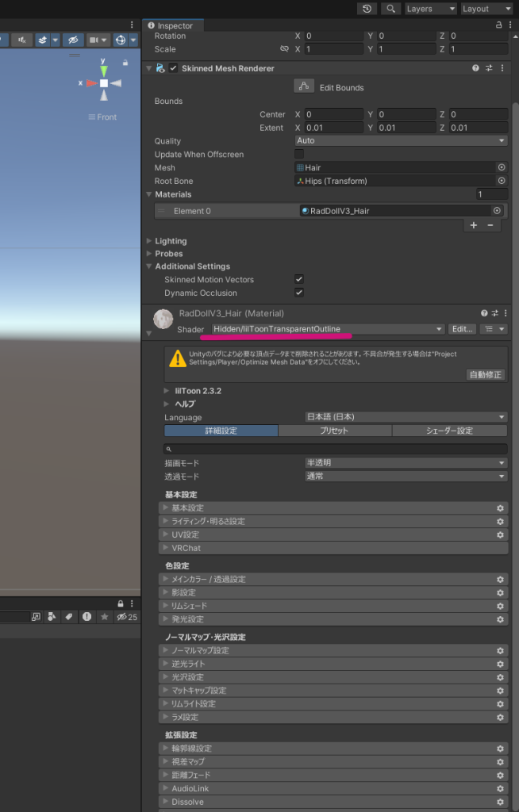
Task: Expand the Lighting section
Action: [171, 241]
